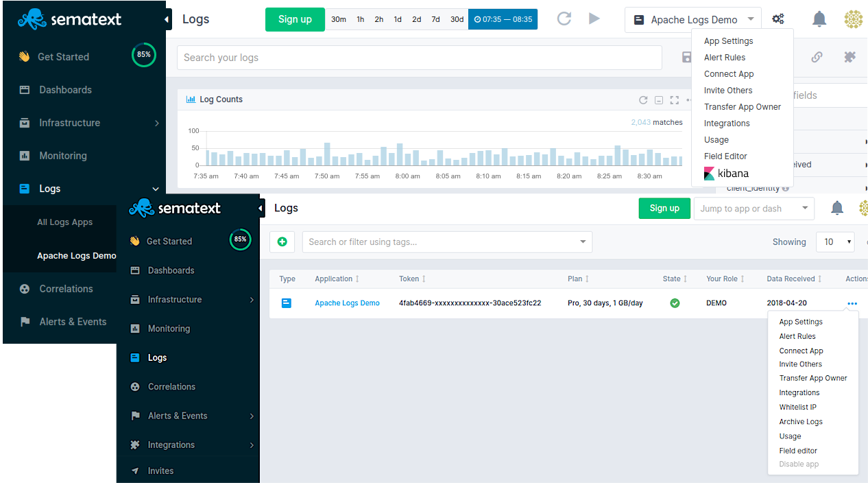
Task: Click the gears settings icon beside Apache Logs Demo
Action: pyautogui.click(x=777, y=19)
